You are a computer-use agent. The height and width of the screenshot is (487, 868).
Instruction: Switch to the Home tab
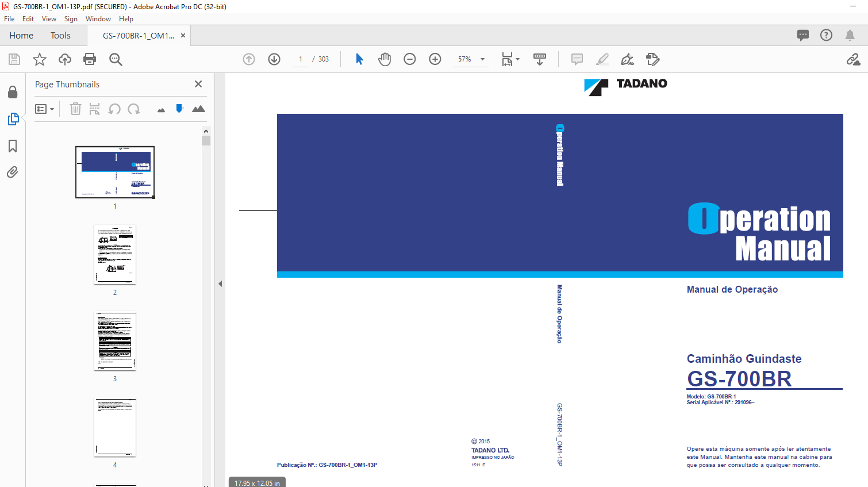[21, 36]
